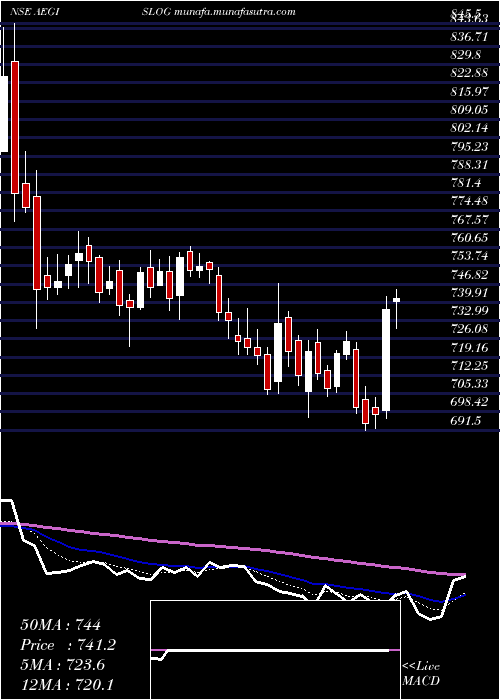Click the 691.5 price label

[466, 421]
